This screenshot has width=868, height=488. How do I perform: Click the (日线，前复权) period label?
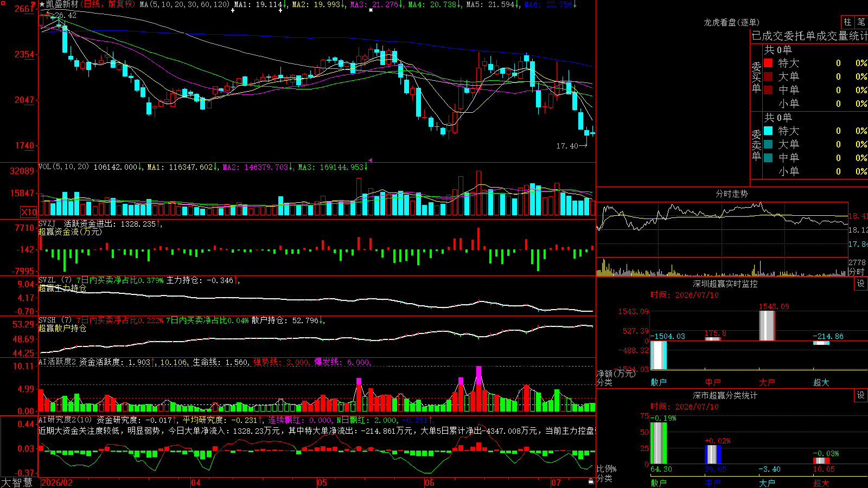click(107, 4)
